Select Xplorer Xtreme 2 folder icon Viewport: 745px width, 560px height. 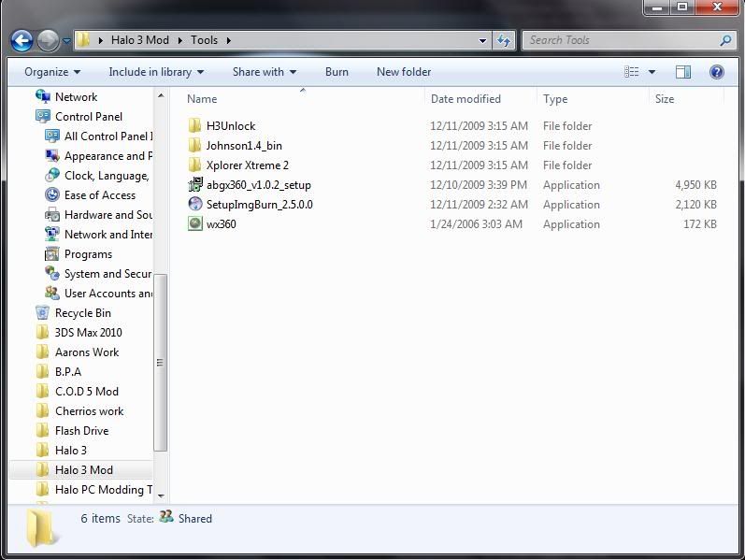tap(194, 165)
